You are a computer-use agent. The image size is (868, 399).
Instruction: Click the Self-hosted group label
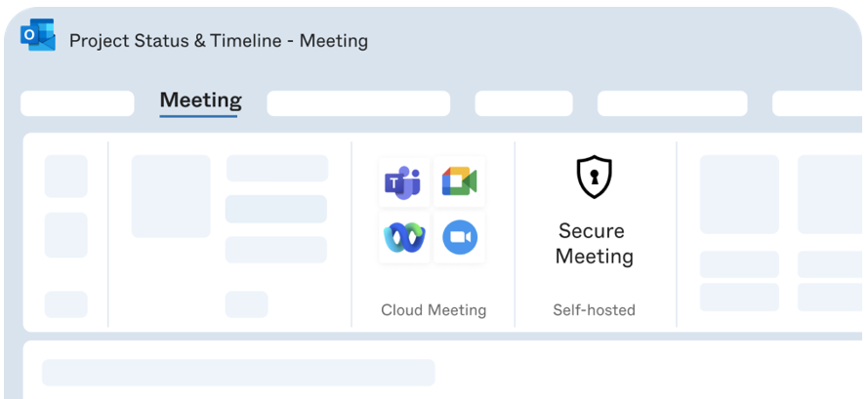594,310
